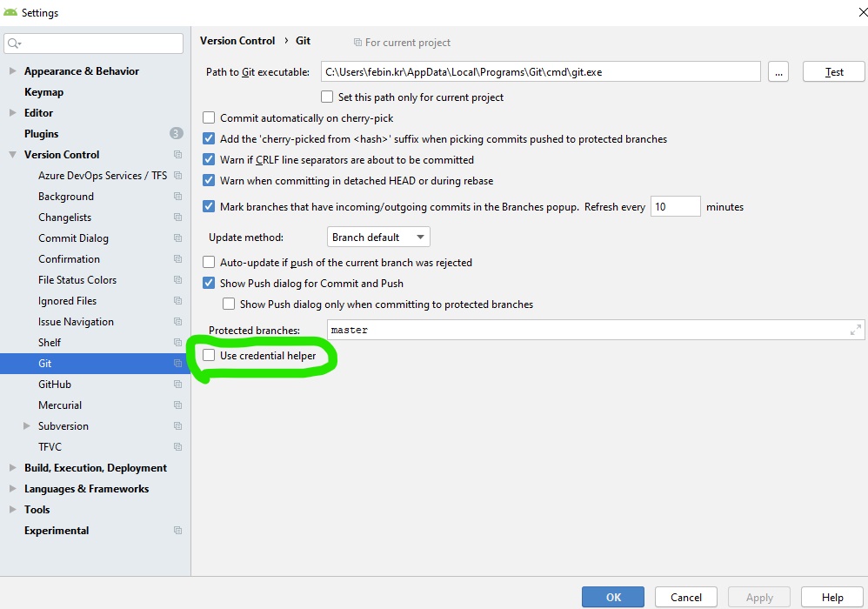
Task: Uncheck Warn when committing in detached HEAD
Action: (x=209, y=180)
